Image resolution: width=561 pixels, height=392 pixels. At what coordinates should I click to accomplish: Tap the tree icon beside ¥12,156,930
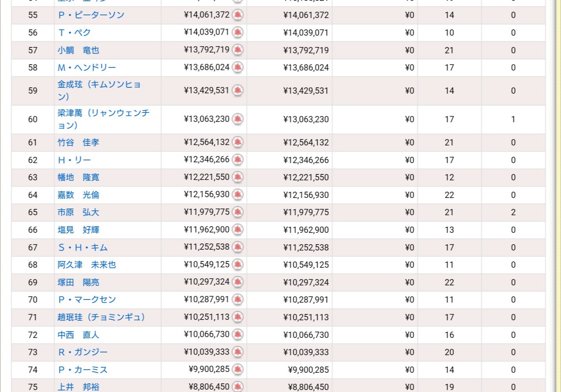[x=237, y=194]
